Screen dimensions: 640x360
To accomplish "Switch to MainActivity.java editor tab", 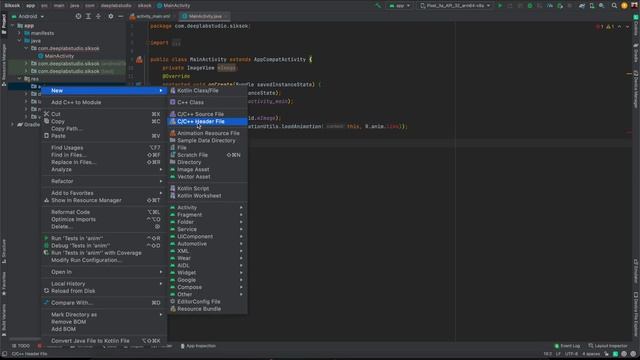I will [x=205, y=16].
